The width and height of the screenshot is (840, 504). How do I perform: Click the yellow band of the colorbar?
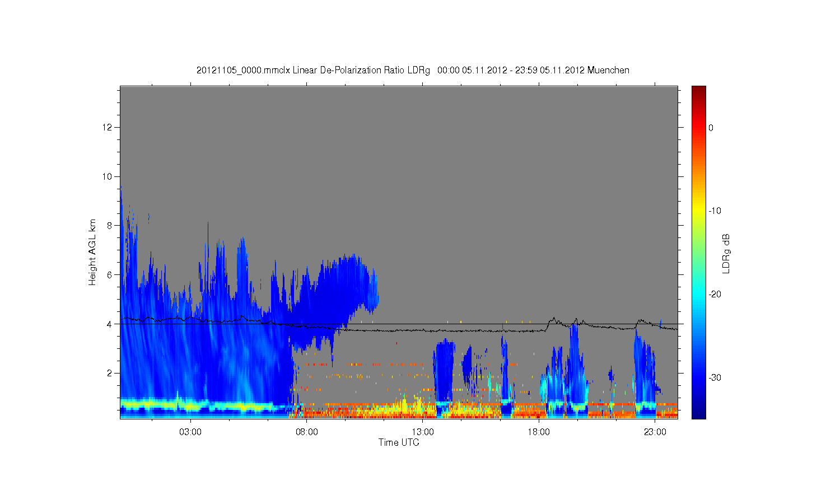(699, 211)
